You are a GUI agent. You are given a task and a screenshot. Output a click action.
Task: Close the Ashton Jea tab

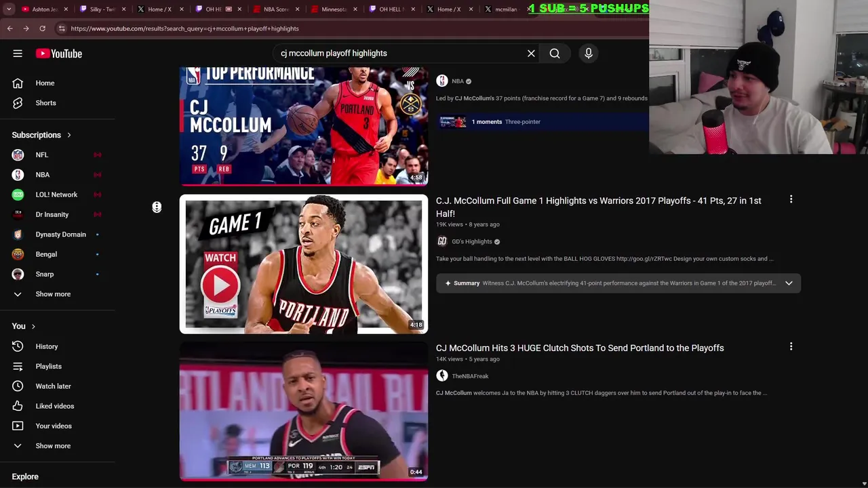point(66,9)
